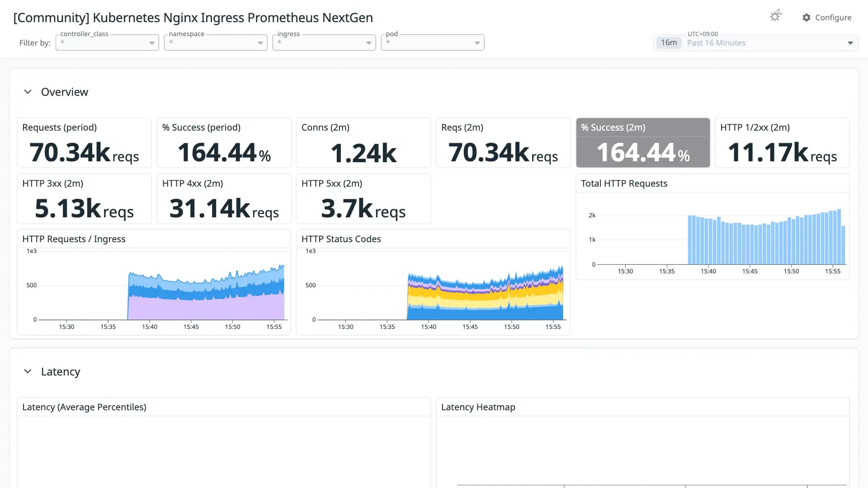
Task: Open the Past 16 Minutes time range dropdown
Action: pyautogui.click(x=756, y=43)
